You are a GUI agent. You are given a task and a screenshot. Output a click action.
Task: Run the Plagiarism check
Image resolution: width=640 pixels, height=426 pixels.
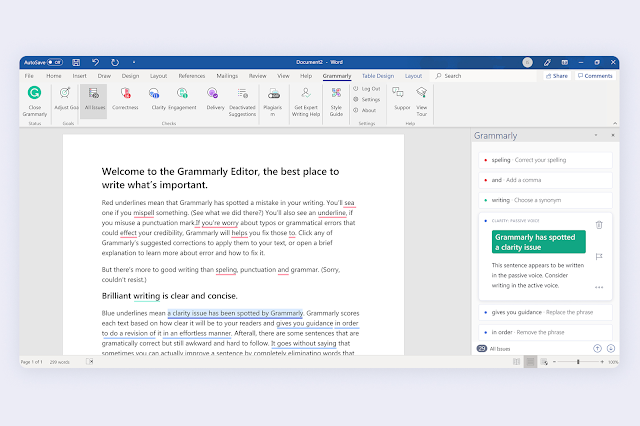(x=273, y=101)
